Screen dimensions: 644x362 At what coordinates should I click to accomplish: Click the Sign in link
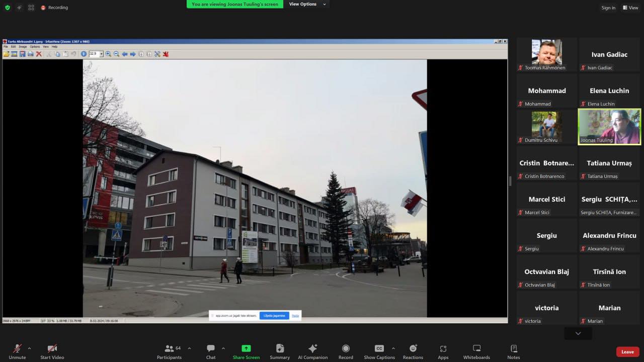(608, 8)
